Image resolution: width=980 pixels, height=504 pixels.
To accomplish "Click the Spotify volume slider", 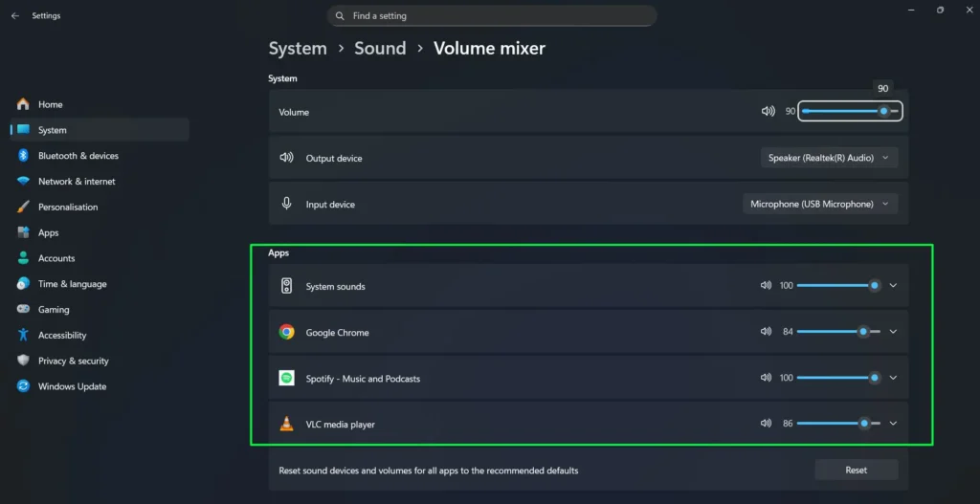I will [838, 377].
